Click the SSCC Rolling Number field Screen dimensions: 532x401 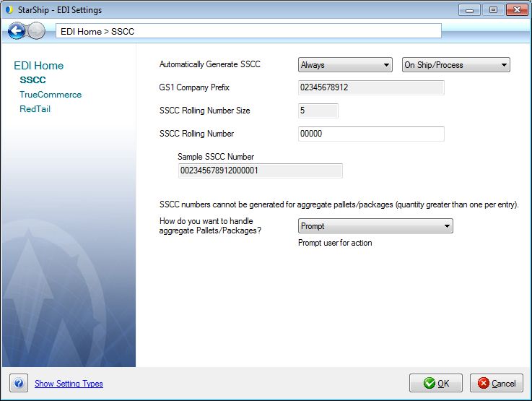[371, 134]
